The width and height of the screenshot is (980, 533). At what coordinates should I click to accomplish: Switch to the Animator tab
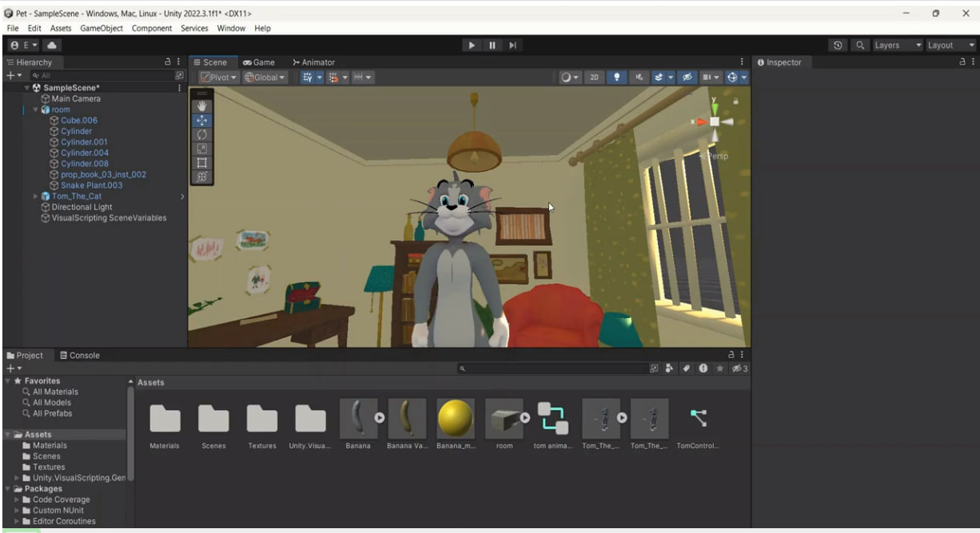[313, 62]
